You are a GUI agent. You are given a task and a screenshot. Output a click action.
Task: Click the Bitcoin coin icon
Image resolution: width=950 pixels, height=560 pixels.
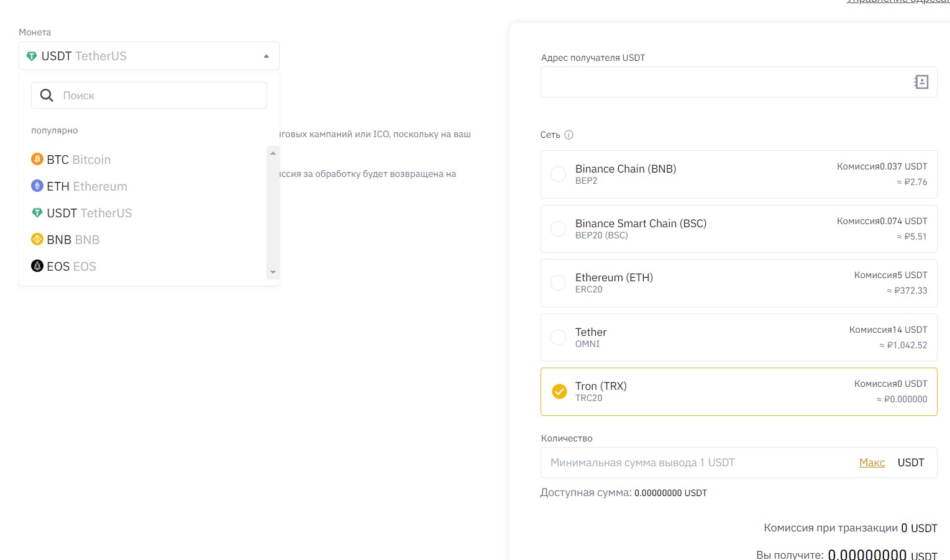coord(37,160)
